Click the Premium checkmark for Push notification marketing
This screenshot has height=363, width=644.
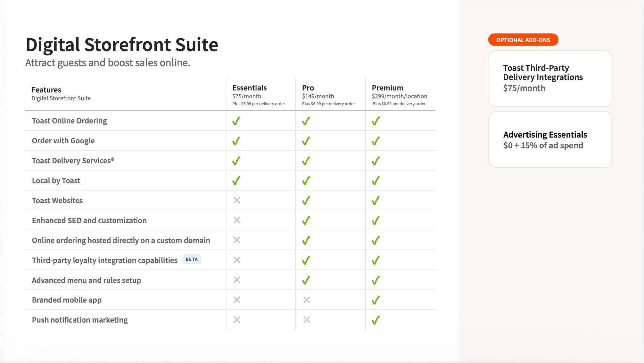coord(376,320)
